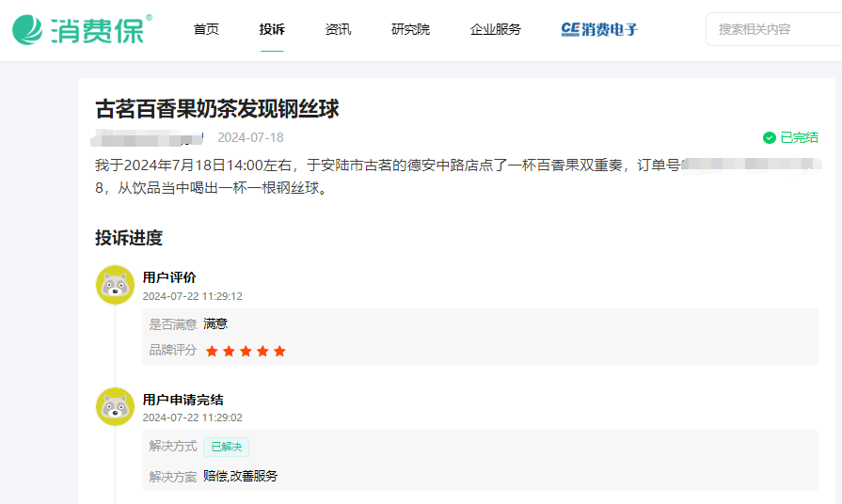This screenshot has width=842, height=504.
Task: Click the 是否满意 label
Action: tap(173, 324)
